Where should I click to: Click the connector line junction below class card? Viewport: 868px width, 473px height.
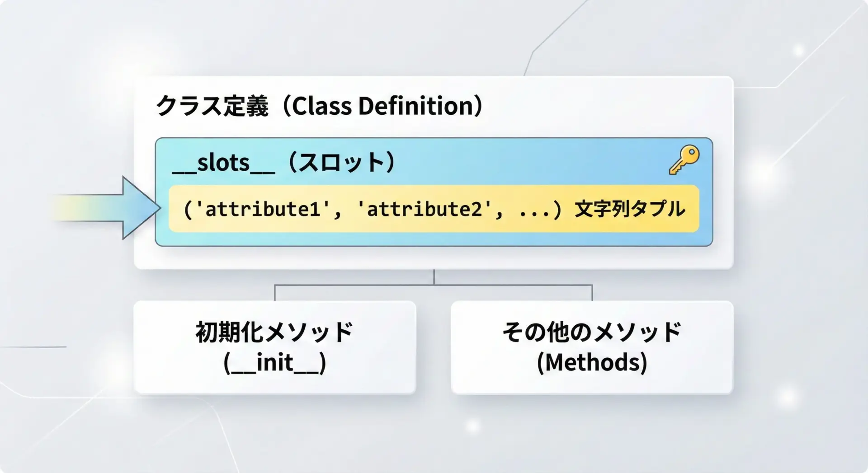[434, 285]
